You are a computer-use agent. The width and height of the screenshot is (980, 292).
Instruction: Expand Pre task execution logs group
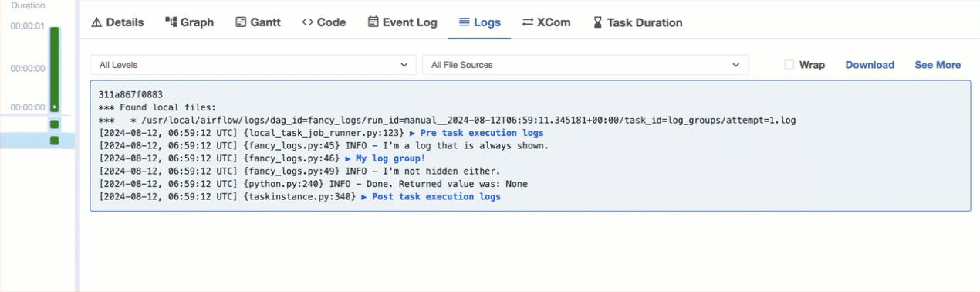[476, 133]
